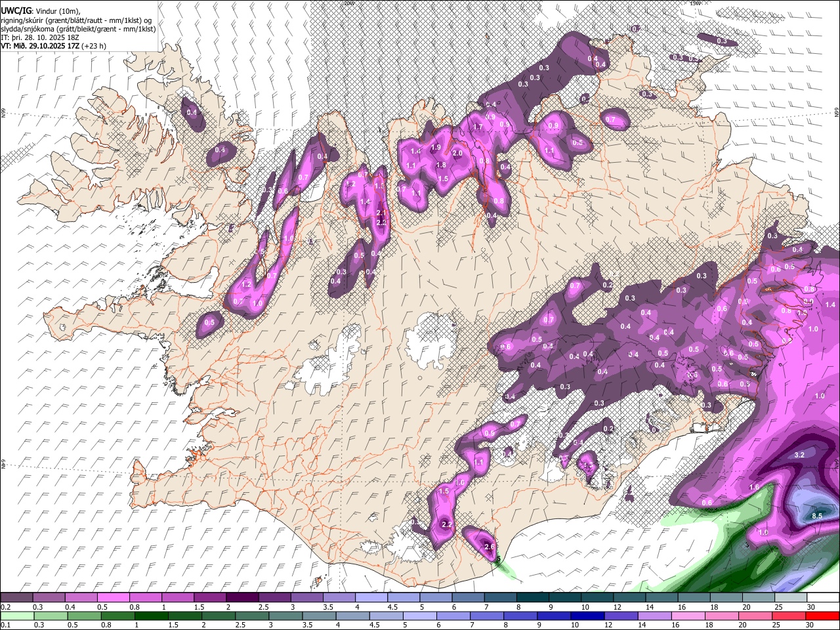Pick the dark teal swatch between 9 and 10, upper legend
This screenshot has height=630, width=840.
point(564,598)
